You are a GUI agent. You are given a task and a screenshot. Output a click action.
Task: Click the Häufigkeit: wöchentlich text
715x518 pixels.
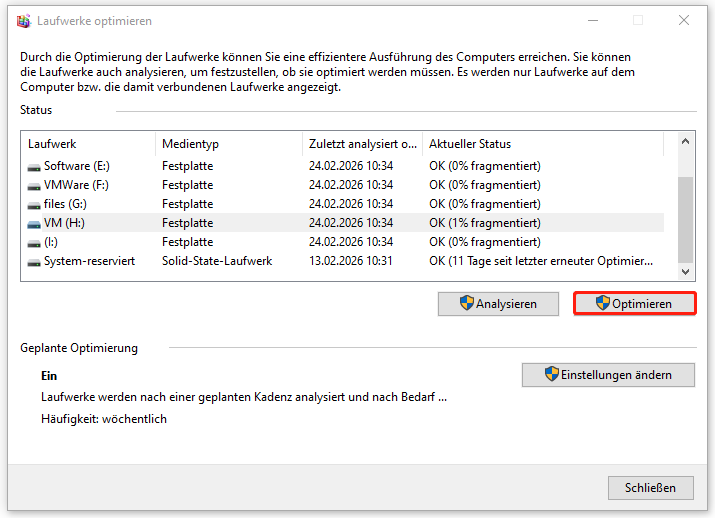pos(104,419)
